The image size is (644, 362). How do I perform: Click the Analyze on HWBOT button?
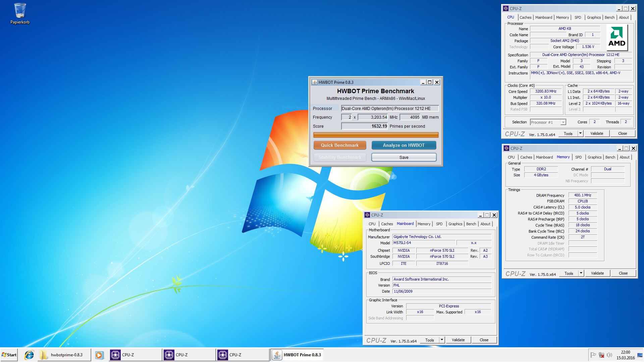click(404, 145)
